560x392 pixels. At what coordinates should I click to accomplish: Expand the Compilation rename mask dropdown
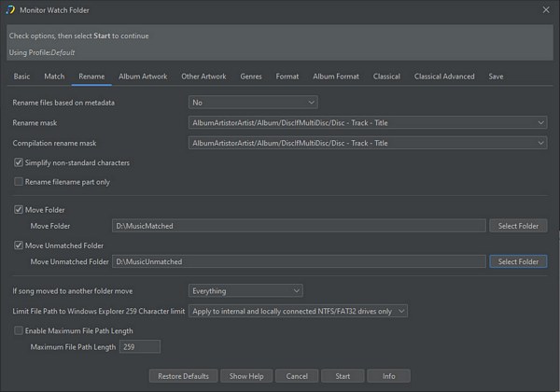[x=368, y=143]
